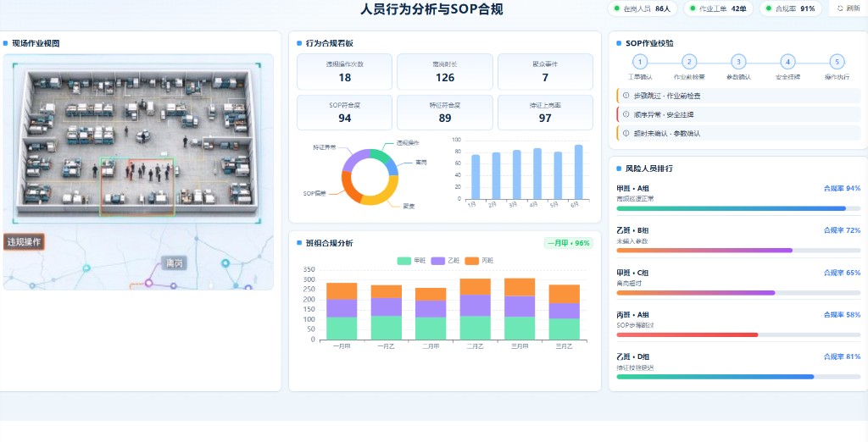
Task: Click the 4月 bar in the monthly chart
Action: pos(537,174)
